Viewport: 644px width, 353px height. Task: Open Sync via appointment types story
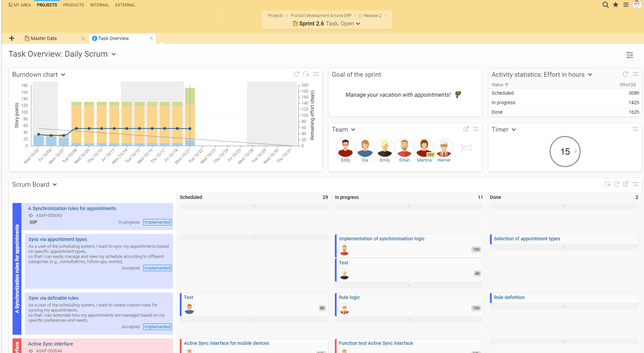click(58, 239)
